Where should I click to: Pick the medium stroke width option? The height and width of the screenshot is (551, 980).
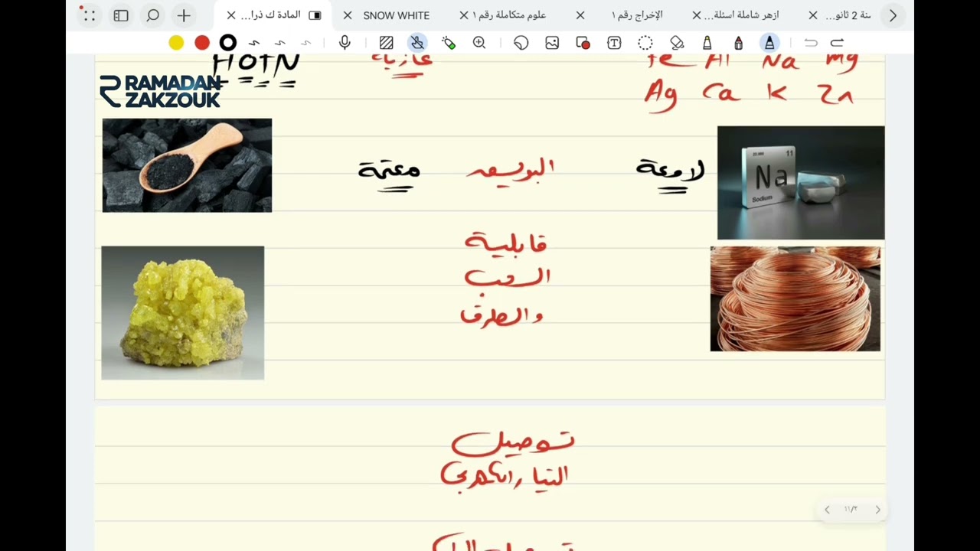tap(280, 43)
